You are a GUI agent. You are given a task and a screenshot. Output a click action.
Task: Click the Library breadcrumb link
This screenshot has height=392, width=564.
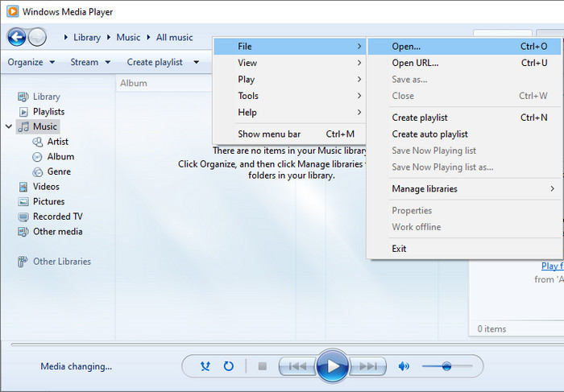[87, 37]
